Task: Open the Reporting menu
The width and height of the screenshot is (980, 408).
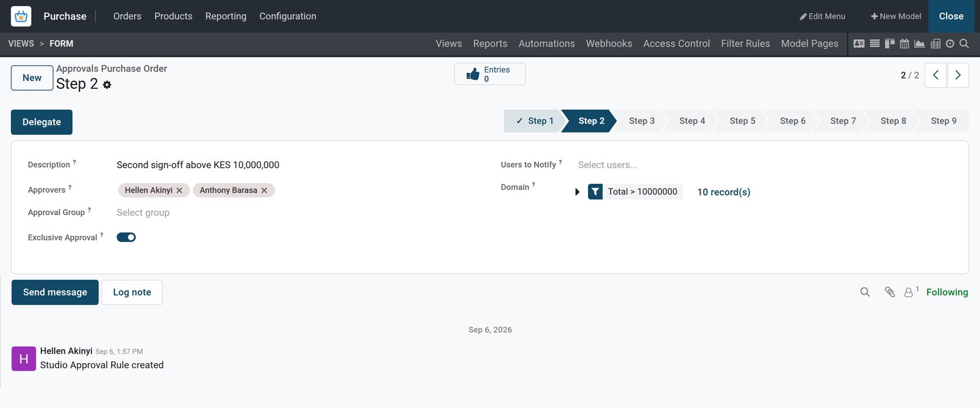Action: pyautogui.click(x=226, y=17)
